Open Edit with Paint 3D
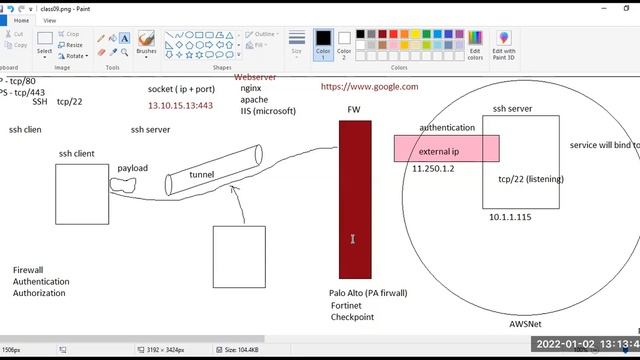The width and height of the screenshot is (640, 360). [504, 45]
